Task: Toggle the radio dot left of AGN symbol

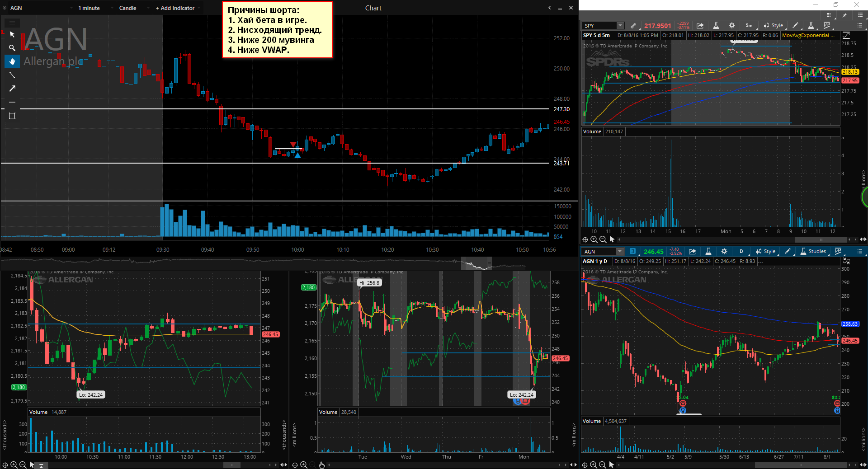Action: click(x=5, y=8)
